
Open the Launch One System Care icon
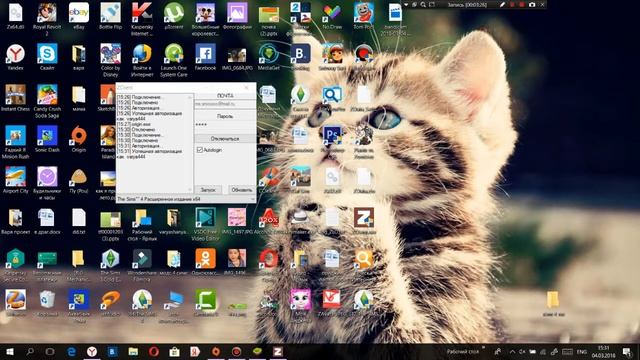click(174, 60)
